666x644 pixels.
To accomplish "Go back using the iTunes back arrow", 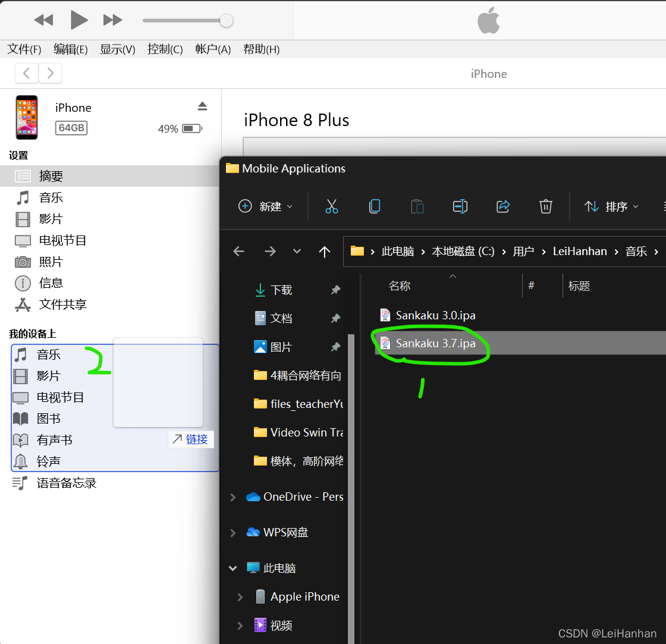I will click(x=27, y=73).
